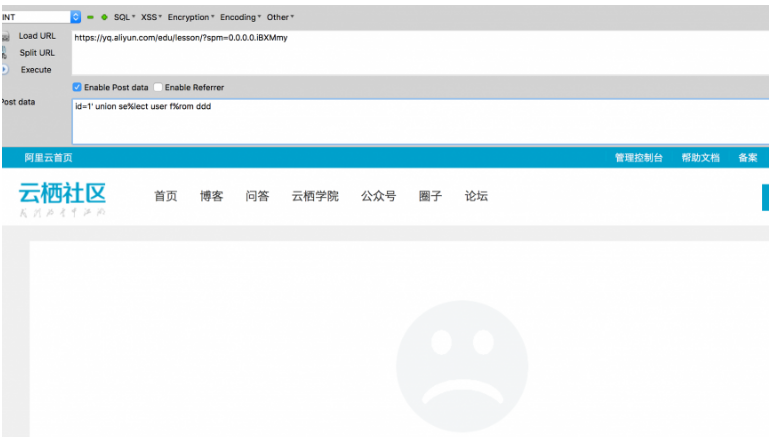Check Enable Referrer checkbox
The image size is (769, 437).
[x=158, y=87]
